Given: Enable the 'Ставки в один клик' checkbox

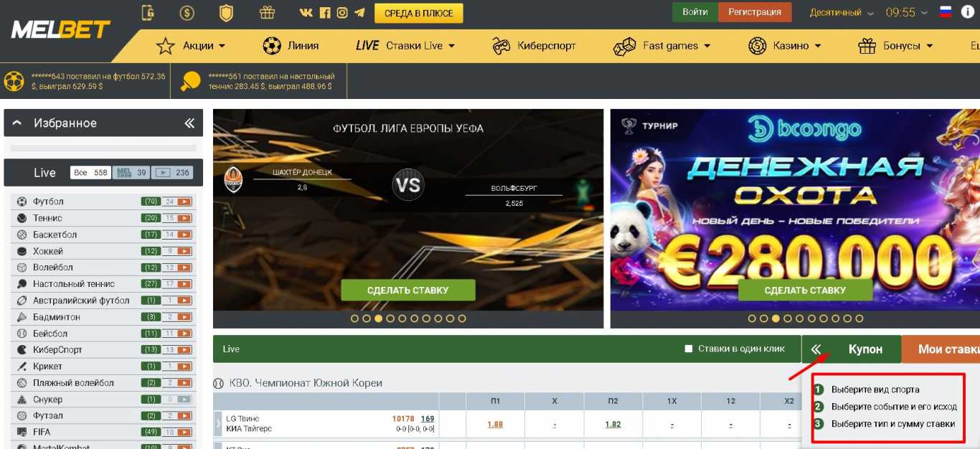Looking at the screenshot, I should (x=689, y=349).
